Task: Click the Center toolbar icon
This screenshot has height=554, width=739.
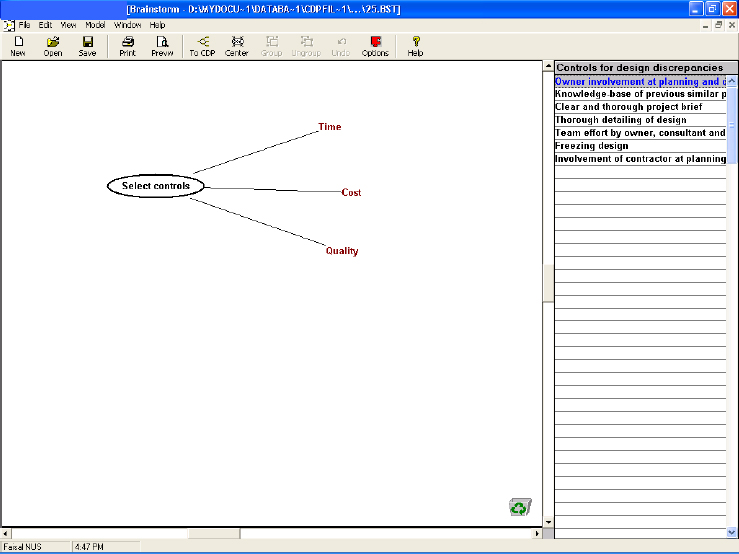Action: point(237,46)
